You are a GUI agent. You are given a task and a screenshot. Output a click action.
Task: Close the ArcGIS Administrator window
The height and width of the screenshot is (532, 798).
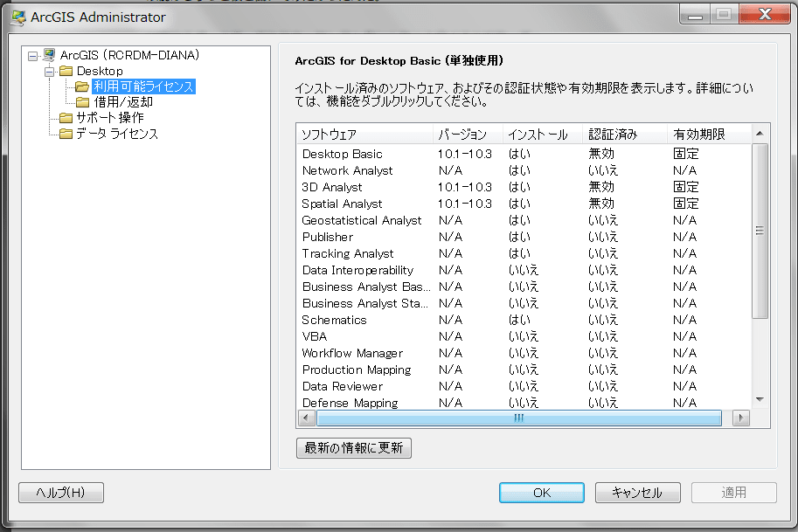point(765,14)
